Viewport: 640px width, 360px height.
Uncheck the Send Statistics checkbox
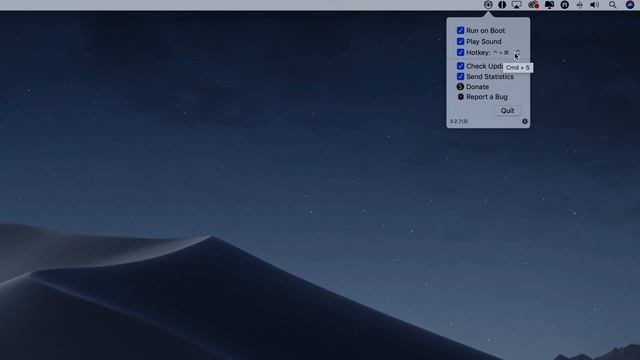(460, 77)
